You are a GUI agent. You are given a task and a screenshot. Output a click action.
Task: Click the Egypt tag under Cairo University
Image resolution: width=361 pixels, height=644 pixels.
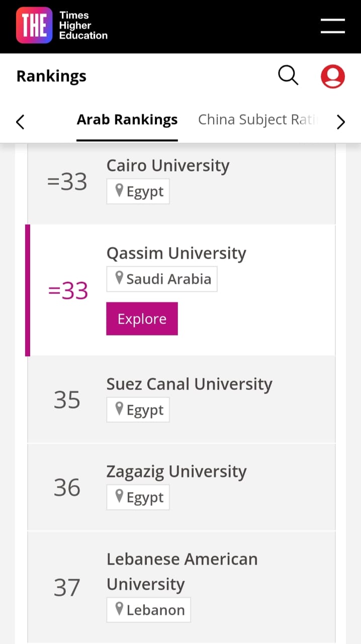[138, 192]
